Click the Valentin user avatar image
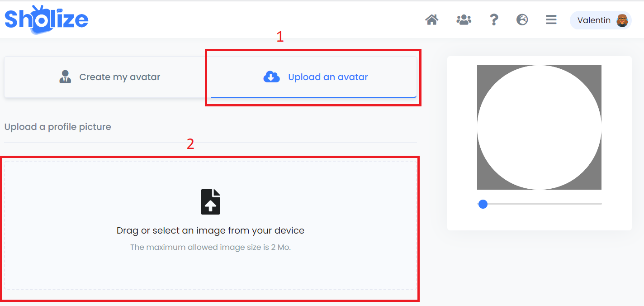644x306 pixels. click(x=623, y=20)
